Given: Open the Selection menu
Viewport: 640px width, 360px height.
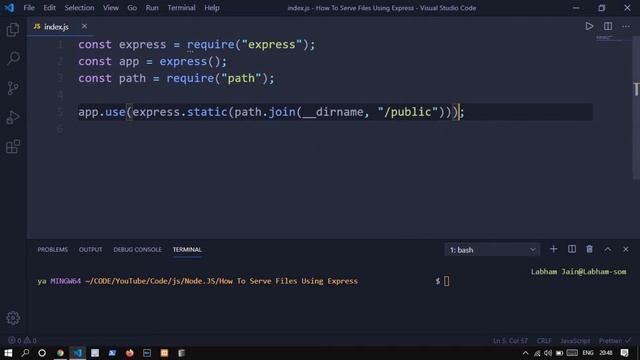Looking at the screenshot, I should 79,8.
